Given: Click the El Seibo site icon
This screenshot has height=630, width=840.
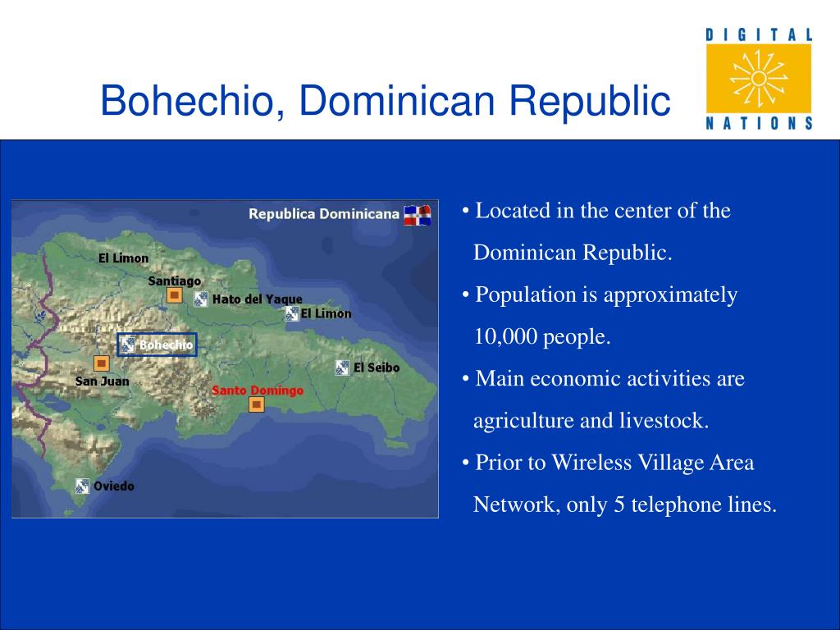Looking at the screenshot, I should click(342, 367).
